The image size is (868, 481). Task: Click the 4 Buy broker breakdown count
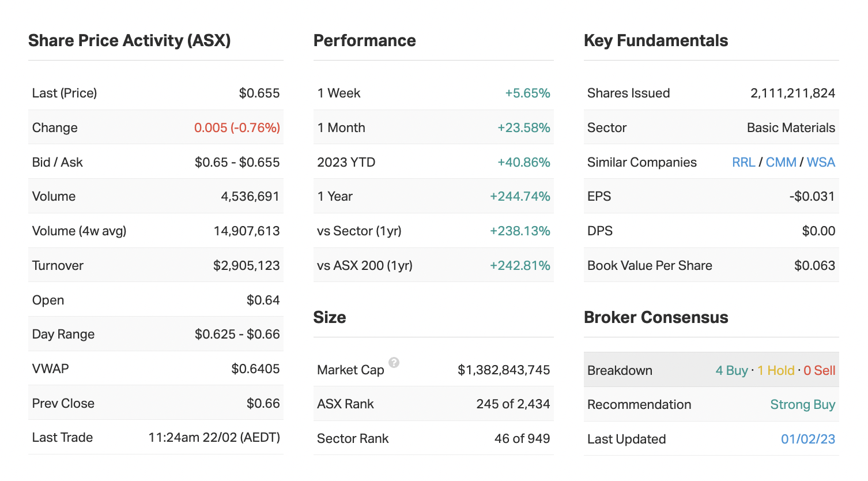click(x=731, y=370)
